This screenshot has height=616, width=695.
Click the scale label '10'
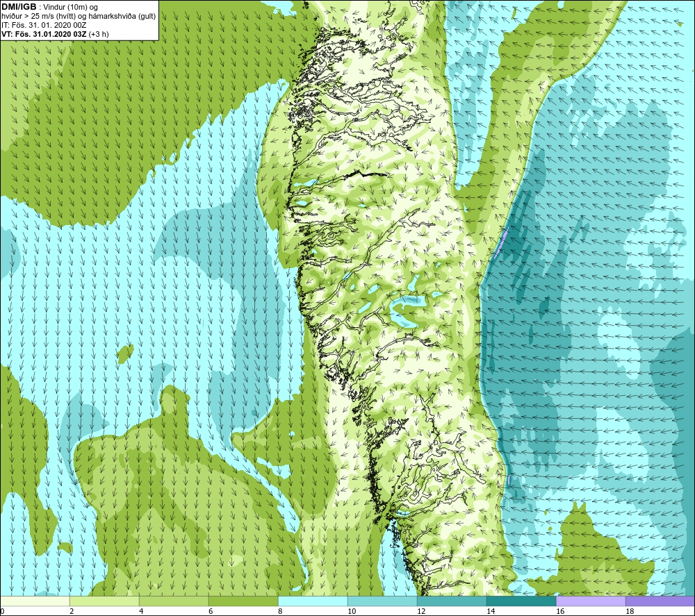pyautogui.click(x=352, y=611)
